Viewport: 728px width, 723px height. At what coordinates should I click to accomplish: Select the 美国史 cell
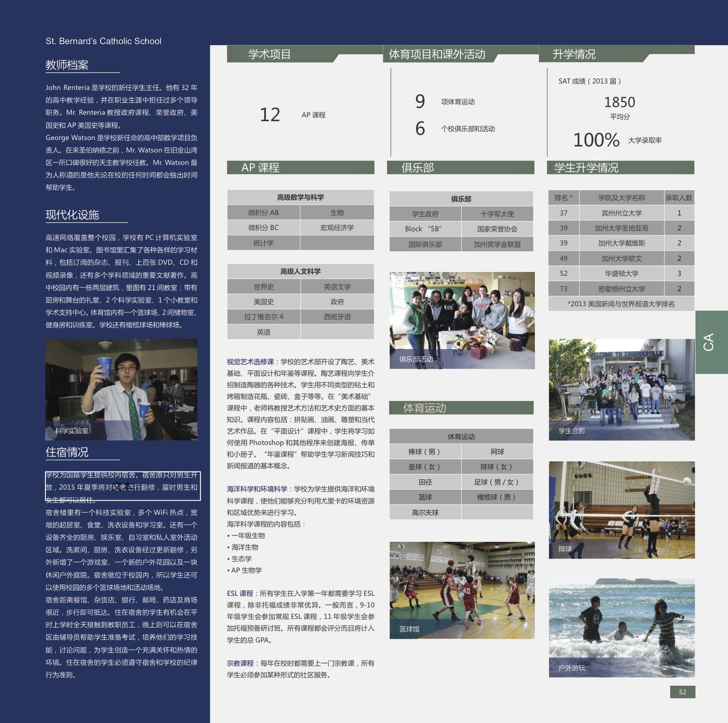coord(264,302)
